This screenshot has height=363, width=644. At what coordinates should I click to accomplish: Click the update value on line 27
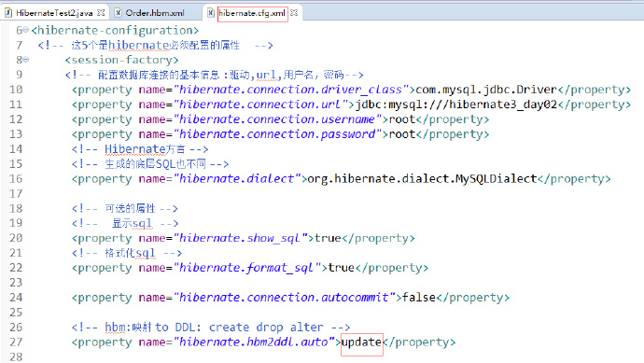(362, 342)
